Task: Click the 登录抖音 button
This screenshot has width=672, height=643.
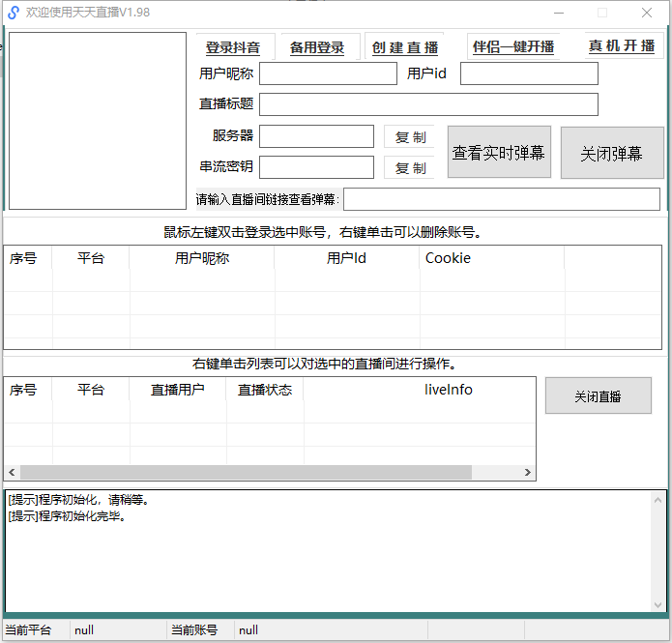Action: click(x=233, y=47)
